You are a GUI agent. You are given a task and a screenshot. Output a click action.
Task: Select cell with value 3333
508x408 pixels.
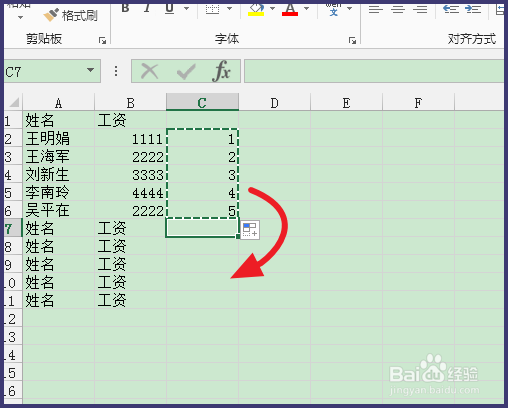(130, 174)
